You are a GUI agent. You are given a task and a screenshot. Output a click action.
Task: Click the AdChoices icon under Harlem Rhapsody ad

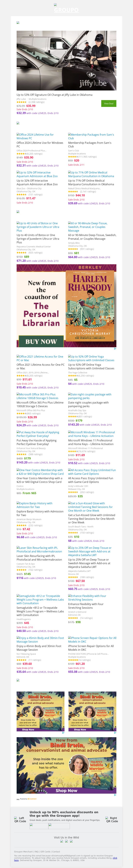click(115, 349)
